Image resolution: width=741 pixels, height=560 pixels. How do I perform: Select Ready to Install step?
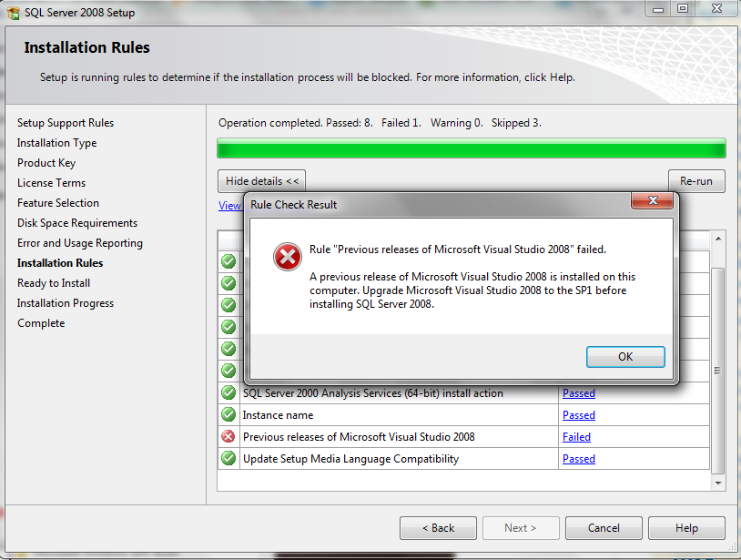pyautogui.click(x=54, y=283)
